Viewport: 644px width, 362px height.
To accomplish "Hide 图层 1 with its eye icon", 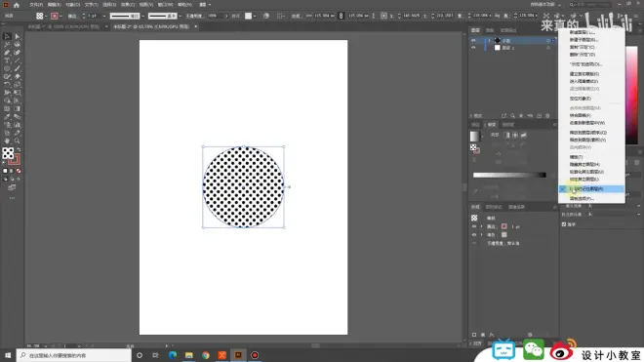I will [x=473, y=48].
